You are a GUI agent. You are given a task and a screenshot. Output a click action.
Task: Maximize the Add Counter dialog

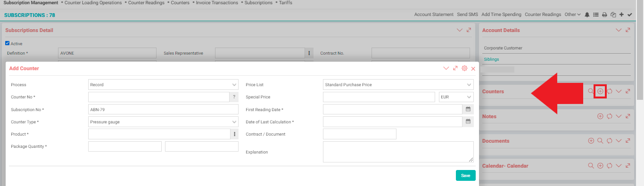point(455,68)
